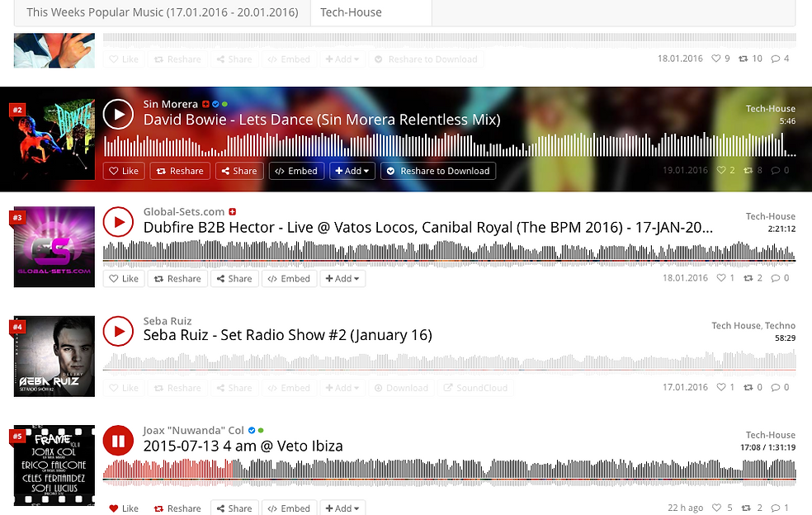This screenshot has width=812, height=515.
Task: Open David Bowie Lets Dance track title
Action: [322, 120]
